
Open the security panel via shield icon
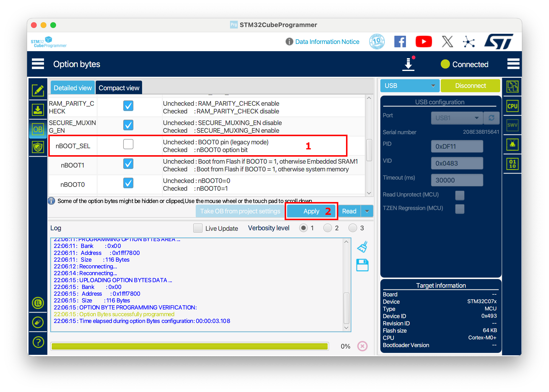38,147
